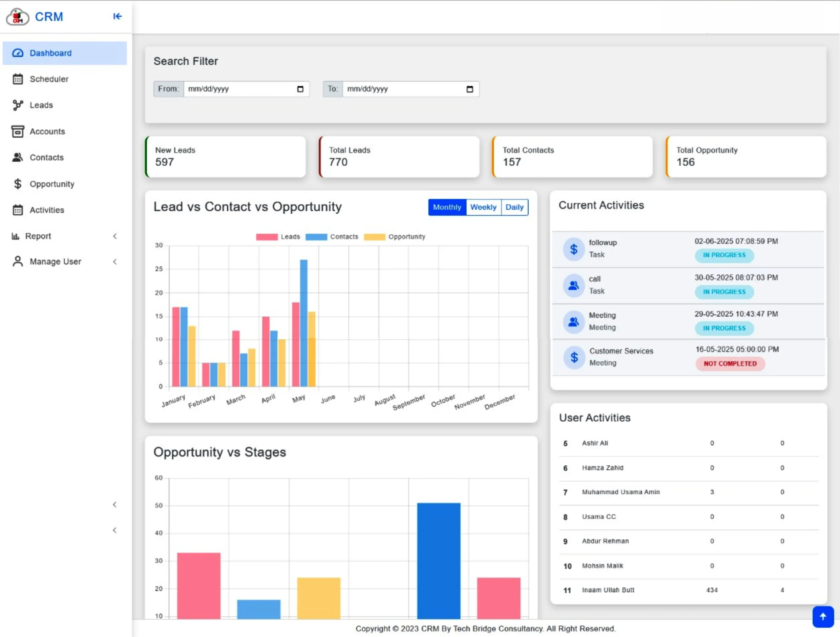The image size is (840, 637).
Task: Go to Dashboard menu item
Action: click(x=51, y=53)
